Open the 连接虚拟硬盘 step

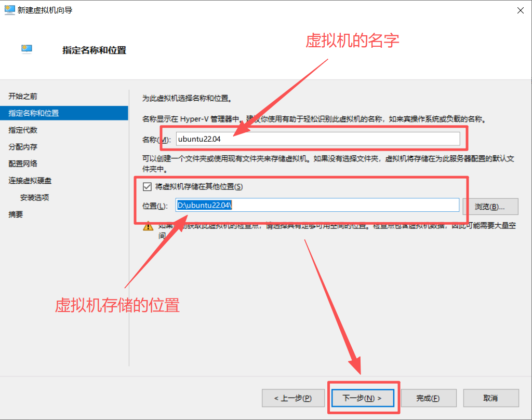point(30,181)
